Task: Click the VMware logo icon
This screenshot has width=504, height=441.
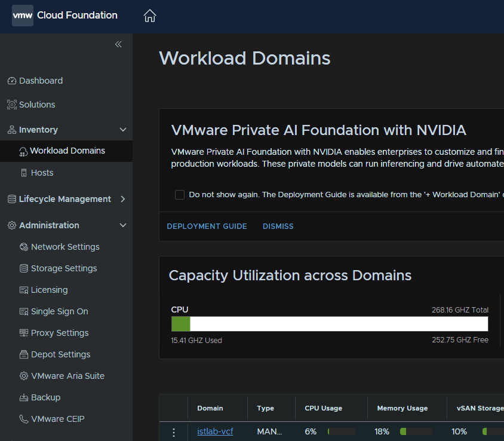Action: click(x=23, y=16)
